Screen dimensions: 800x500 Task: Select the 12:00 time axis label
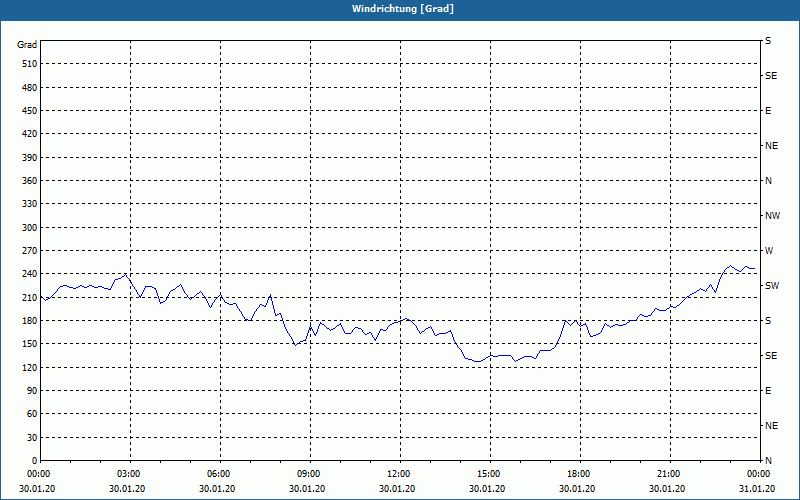coord(397,474)
